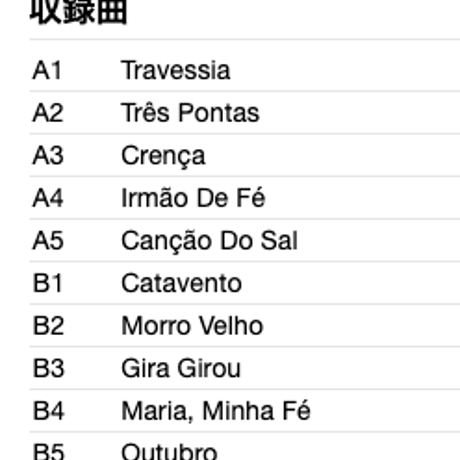Screen dimensions: 460x460
Task: Select the Irmão De Fé track title
Action: pos(193,198)
